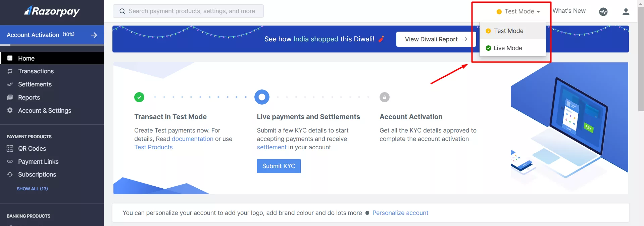Click the Settlements double-check icon

click(10, 84)
